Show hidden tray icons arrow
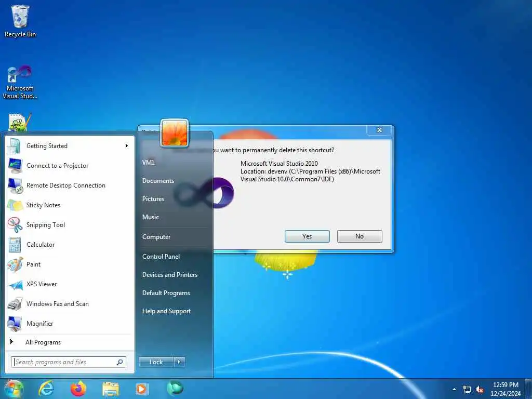The width and height of the screenshot is (532, 399). click(x=454, y=390)
